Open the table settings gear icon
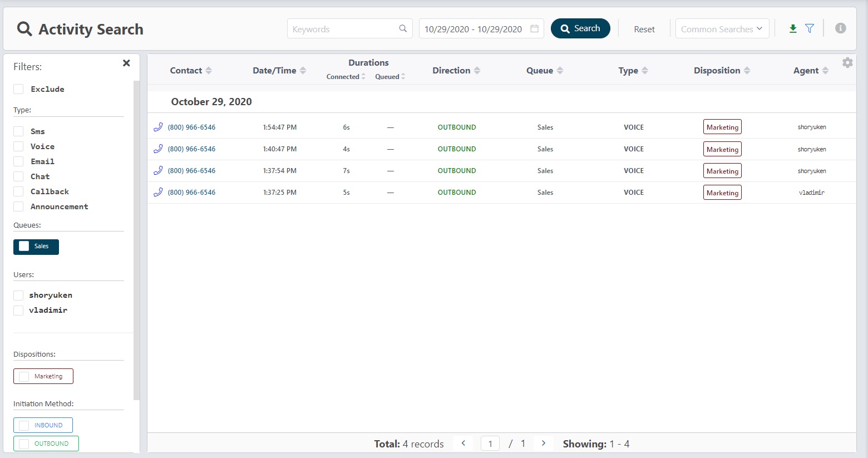The image size is (868, 458). pos(847,63)
